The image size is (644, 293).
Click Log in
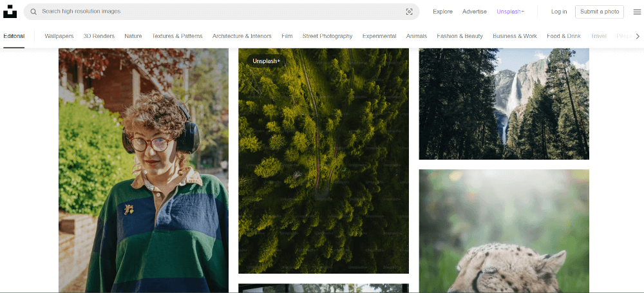[x=559, y=12]
